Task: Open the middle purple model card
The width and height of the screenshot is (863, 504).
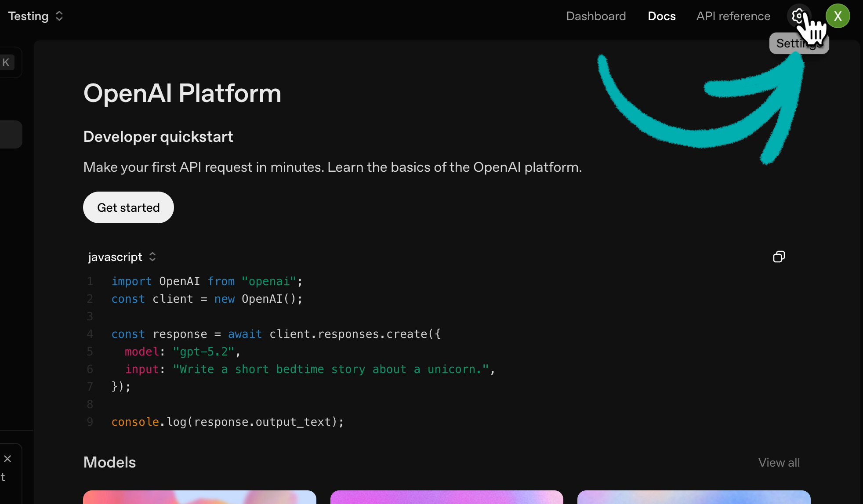Action: pos(446,497)
